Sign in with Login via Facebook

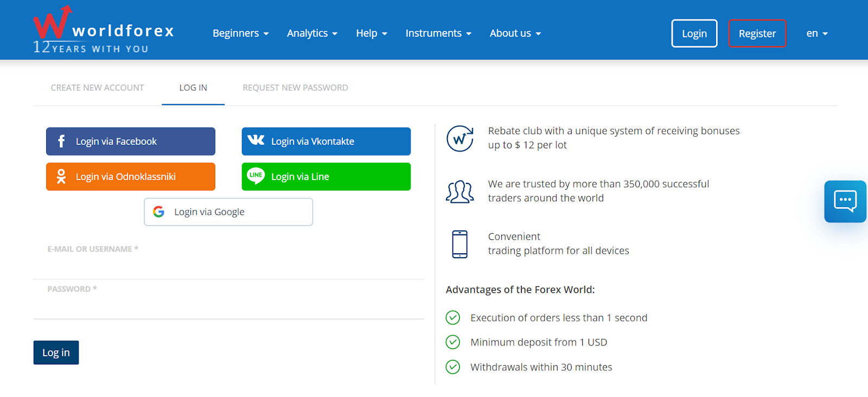[131, 142]
